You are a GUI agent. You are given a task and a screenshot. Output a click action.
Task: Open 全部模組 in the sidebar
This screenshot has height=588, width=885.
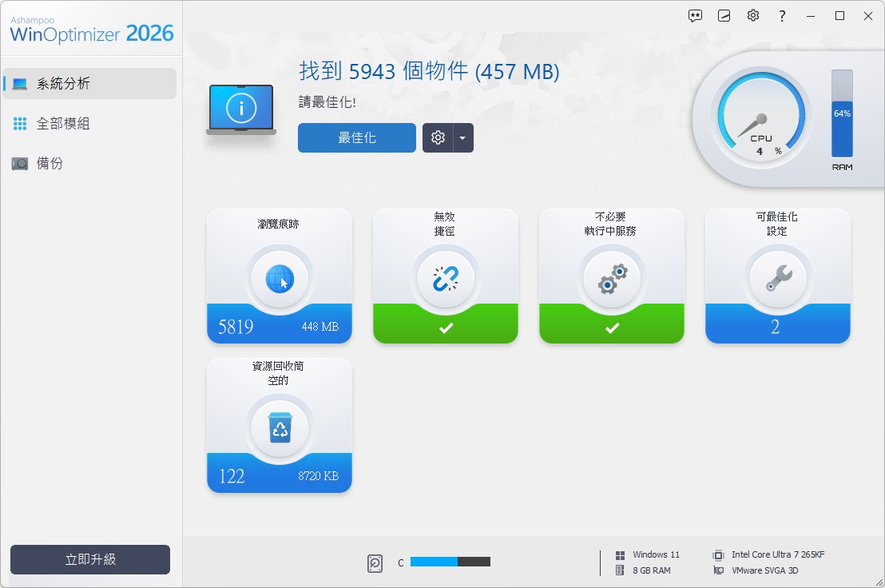point(89,124)
